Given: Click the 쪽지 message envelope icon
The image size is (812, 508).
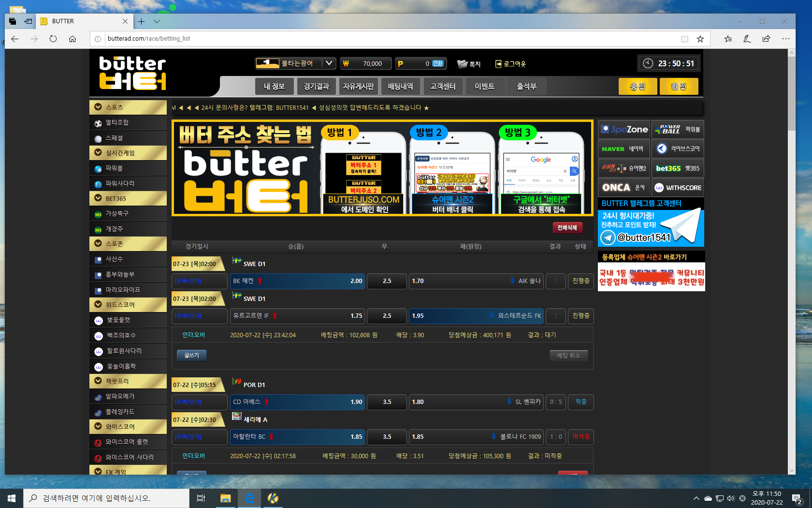Looking at the screenshot, I should pyautogui.click(x=463, y=64).
